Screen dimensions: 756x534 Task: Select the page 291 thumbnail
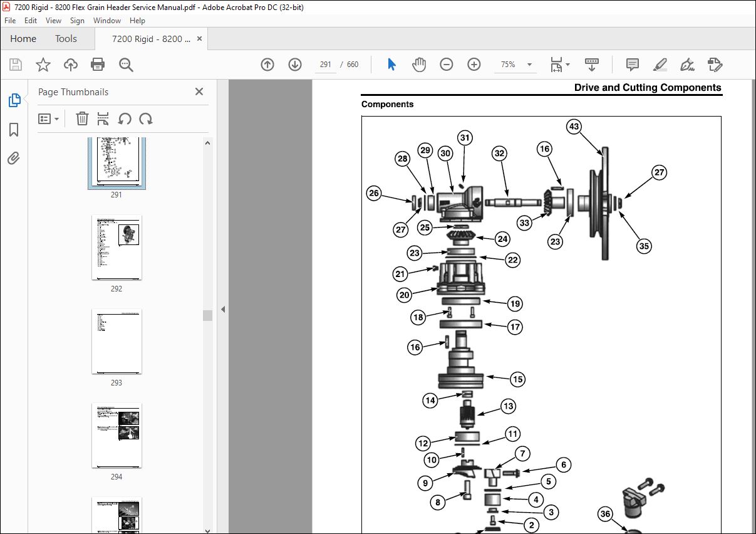coord(117,163)
